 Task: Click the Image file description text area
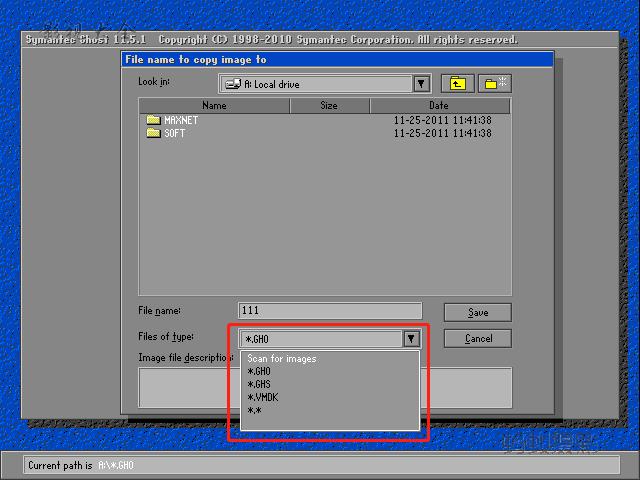click(325, 388)
